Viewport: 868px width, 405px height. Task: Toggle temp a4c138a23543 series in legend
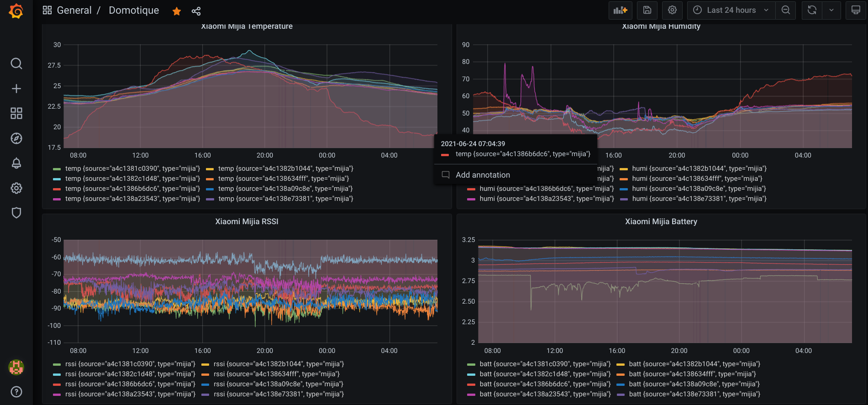132,199
